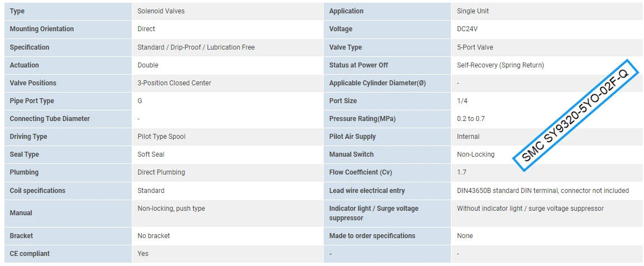Click the 'Pilot Type Spool' value
Viewport: 644px width, 266px height.
click(161, 137)
